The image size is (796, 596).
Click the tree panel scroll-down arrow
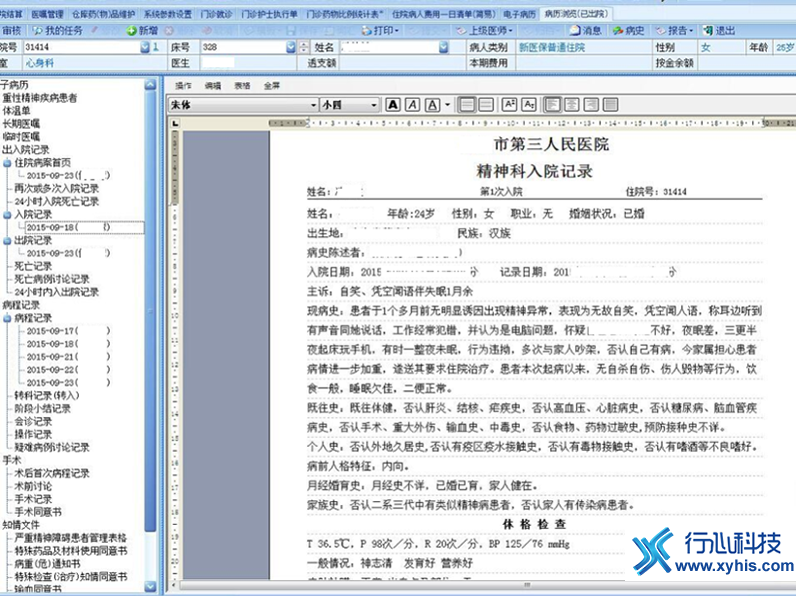[150, 586]
